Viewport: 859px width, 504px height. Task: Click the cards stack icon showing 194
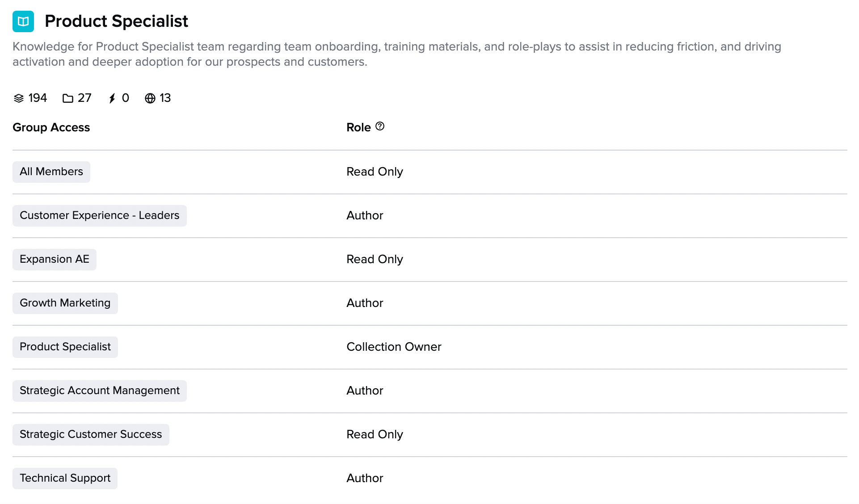[19, 98]
